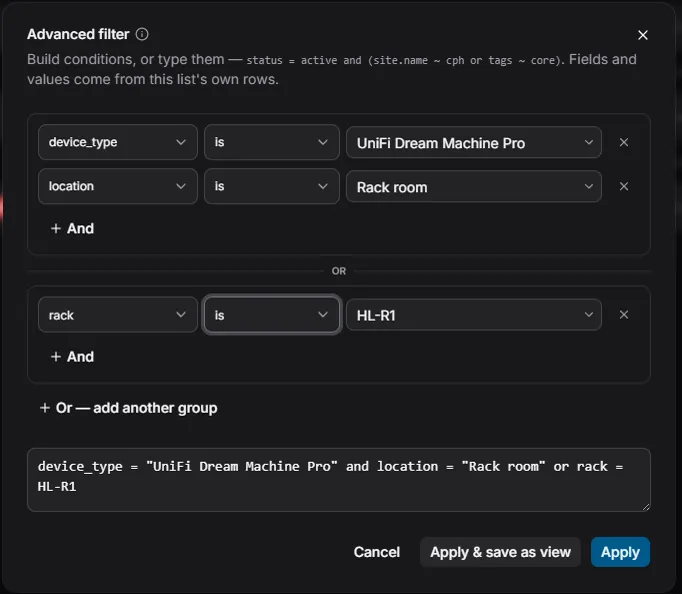Remove the location condition row
The height and width of the screenshot is (594, 682).
(624, 186)
